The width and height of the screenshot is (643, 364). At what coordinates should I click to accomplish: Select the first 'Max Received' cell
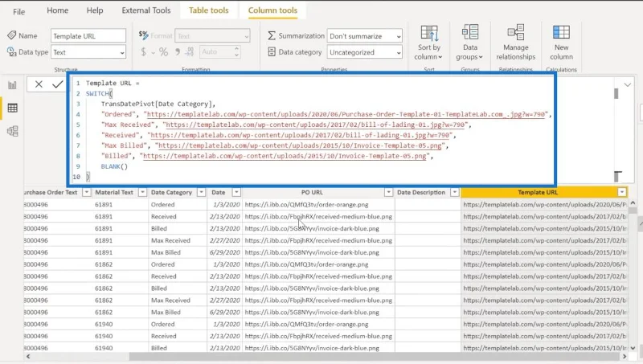[170, 240]
